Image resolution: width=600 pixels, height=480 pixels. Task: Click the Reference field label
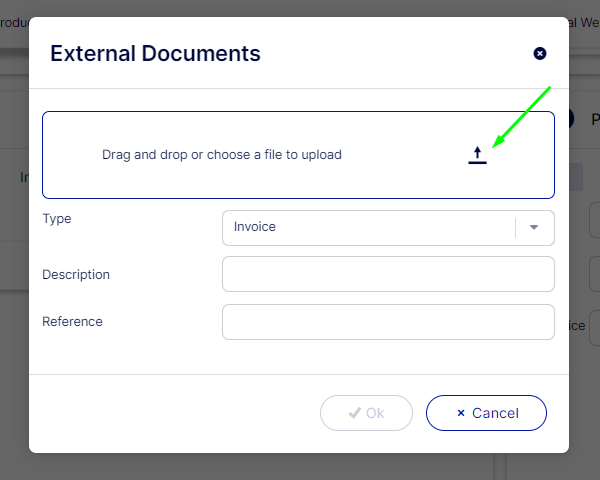pyautogui.click(x=72, y=321)
